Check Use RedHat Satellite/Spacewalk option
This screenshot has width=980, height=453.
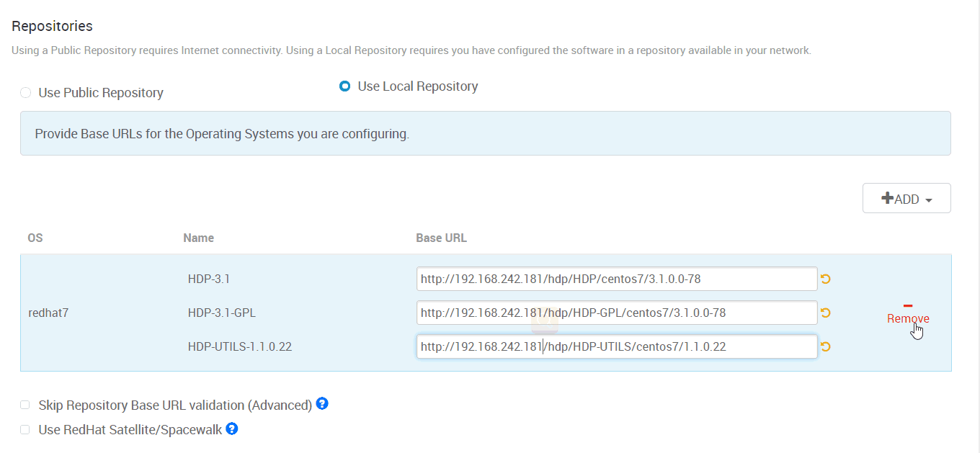pyautogui.click(x=25, y=430)
